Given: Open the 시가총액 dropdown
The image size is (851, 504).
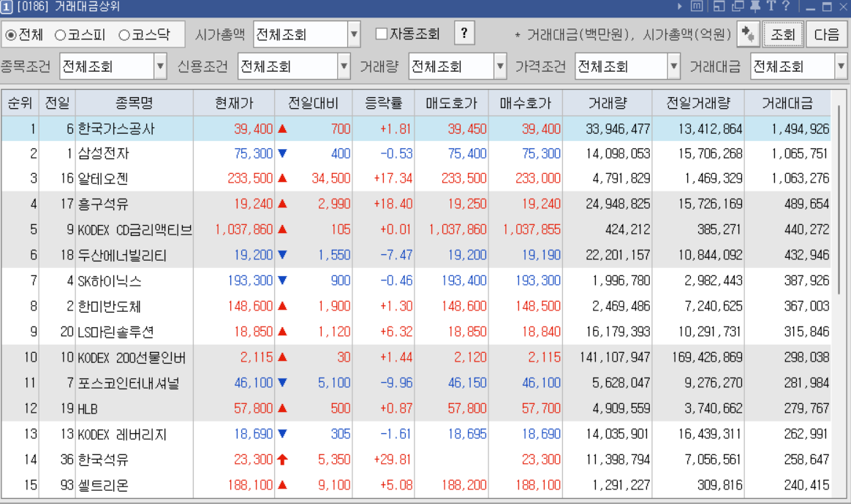Looking at the screenshot, I should (354, 35).
